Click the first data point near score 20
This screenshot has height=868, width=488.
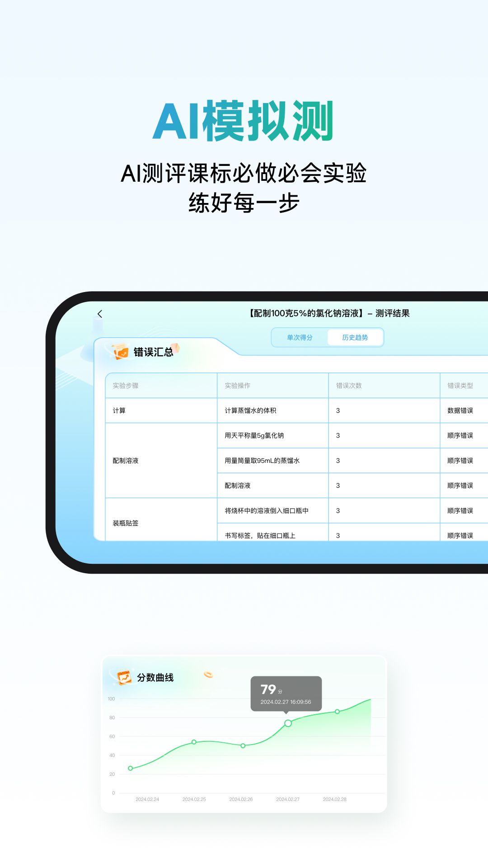(x=131, y=768)
